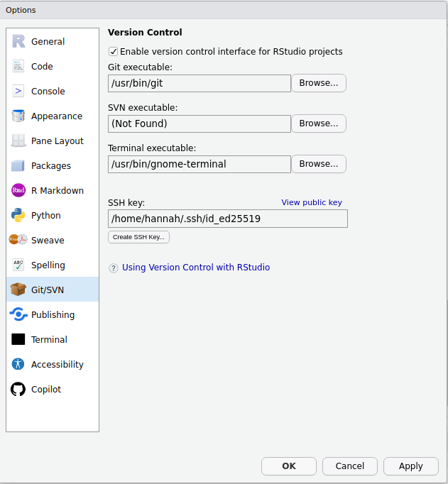
Task: Open Using Version Control with RStudio link
Action: [x=196, y=268]
